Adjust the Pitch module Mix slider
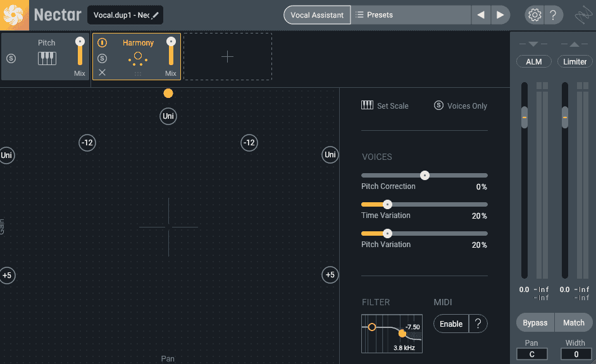The height and width of the screenshot is (364, 596). [x=80, y=51]
